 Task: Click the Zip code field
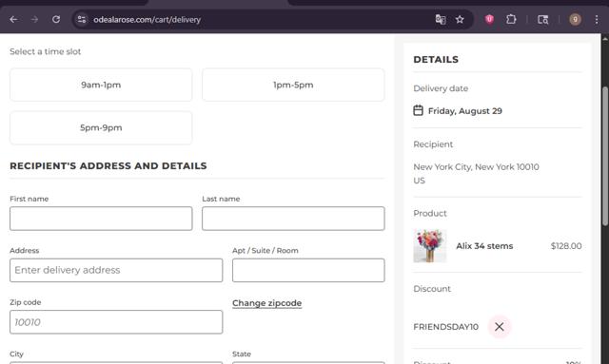[116, 321]
